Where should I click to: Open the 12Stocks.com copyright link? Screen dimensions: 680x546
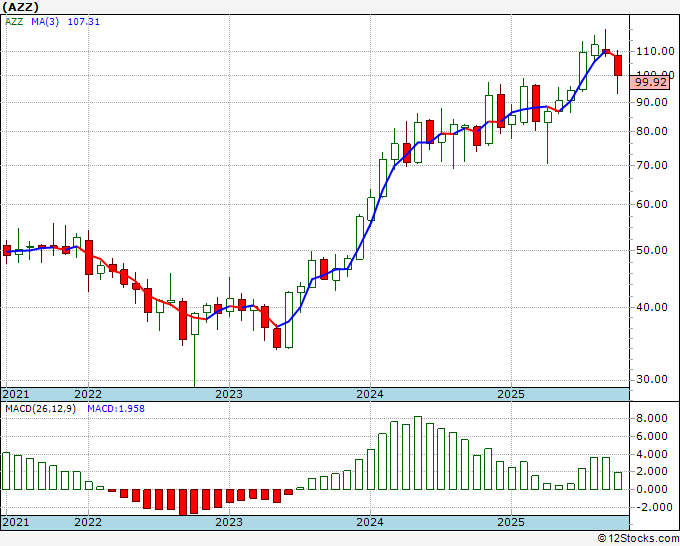coord(638,539)
